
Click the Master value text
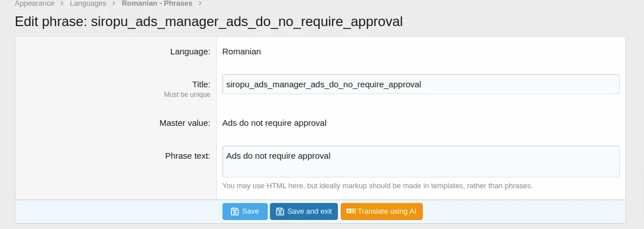(274, 123)
